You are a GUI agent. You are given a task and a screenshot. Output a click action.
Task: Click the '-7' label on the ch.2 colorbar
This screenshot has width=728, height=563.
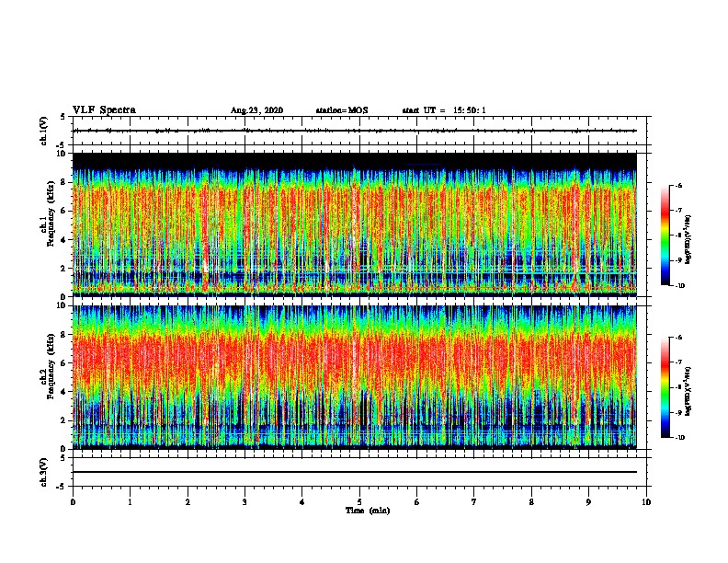(x=678, y=362)
